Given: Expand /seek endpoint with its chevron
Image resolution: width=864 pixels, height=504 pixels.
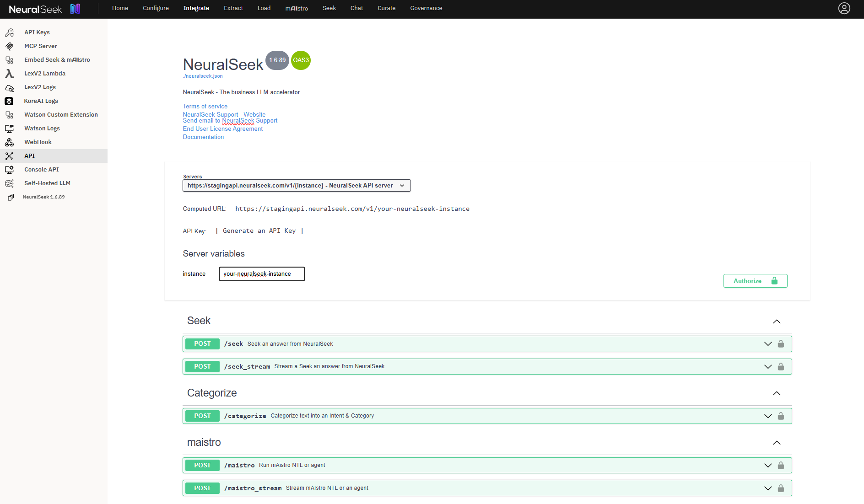Looking at the screenshot, I should click(x=768, y=344).
